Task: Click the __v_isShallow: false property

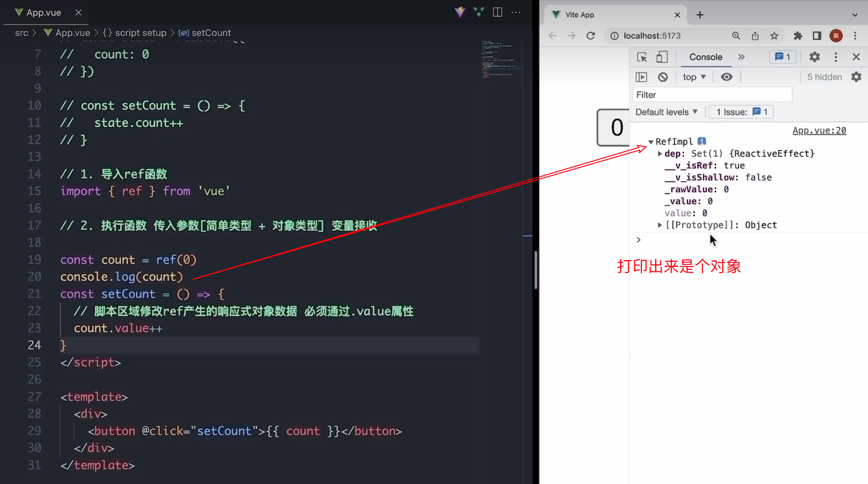Action: coord(718,177)
